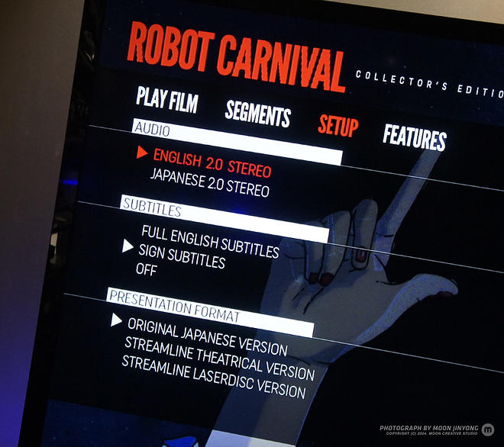
Task: Click red arrow beside English 2.0 Stereo
Action: (x=142, y=152)
